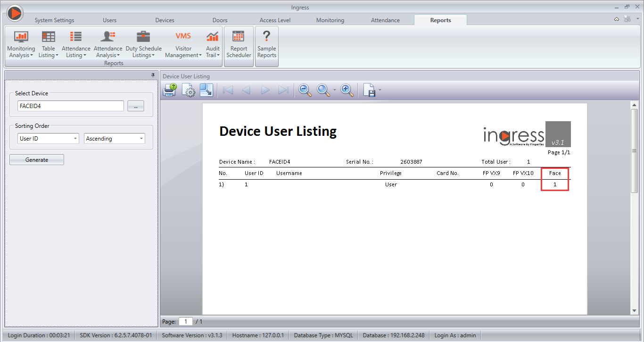The width and height of the screenshot is (644, 342).
Task: Open the Attendance Listing menu
Action: coord(76,45)
